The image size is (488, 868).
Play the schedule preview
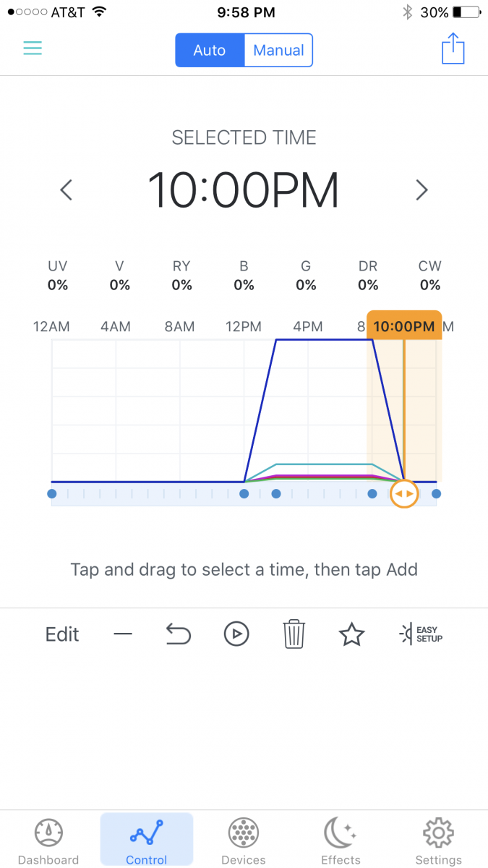pos(236,634)
